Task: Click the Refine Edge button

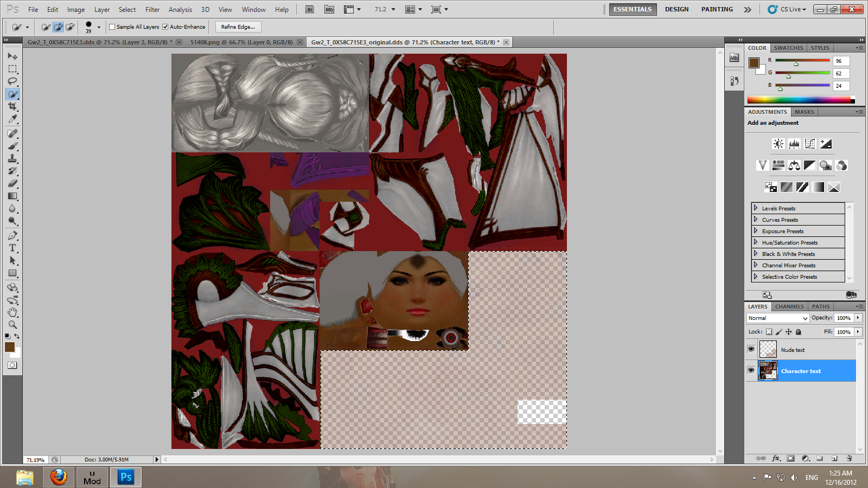Action: pyautogui.click(x=238, y=27)
